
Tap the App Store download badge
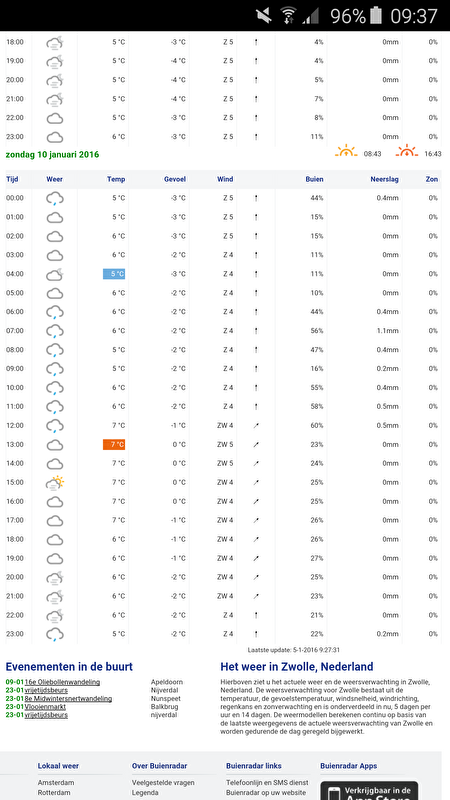click(x=369, y=791)
